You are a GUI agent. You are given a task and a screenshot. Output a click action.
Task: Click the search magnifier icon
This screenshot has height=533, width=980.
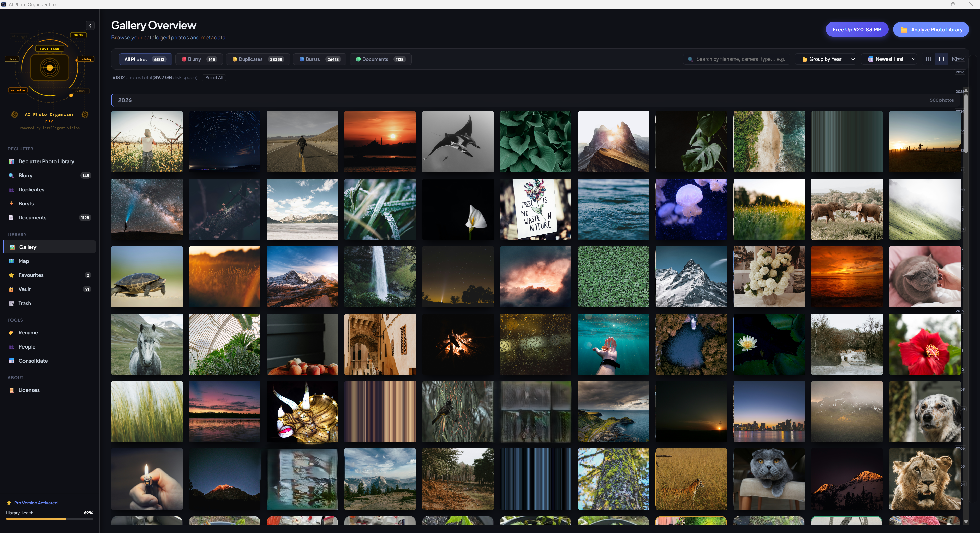click(690, 59)
